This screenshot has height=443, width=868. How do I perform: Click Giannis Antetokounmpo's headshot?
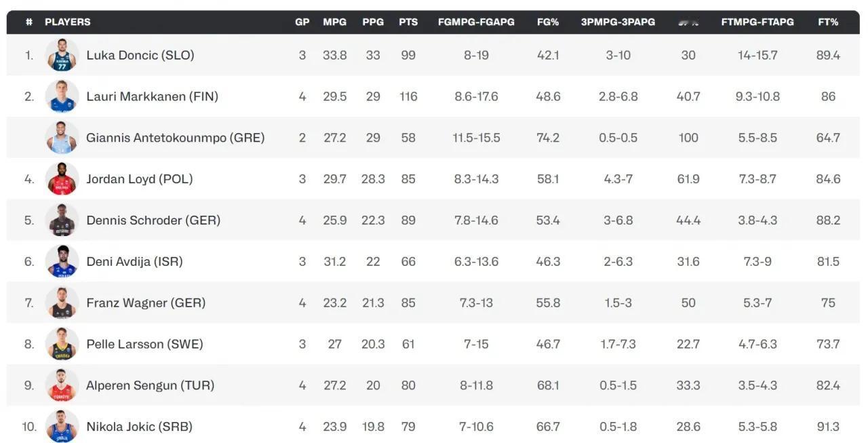pyautogui.click(x=62, y=138)
